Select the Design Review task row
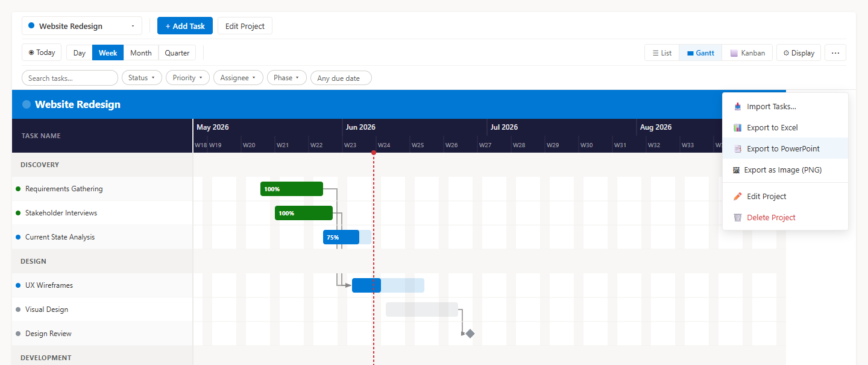This screenshot has width=868, height=365. (102, 334)
